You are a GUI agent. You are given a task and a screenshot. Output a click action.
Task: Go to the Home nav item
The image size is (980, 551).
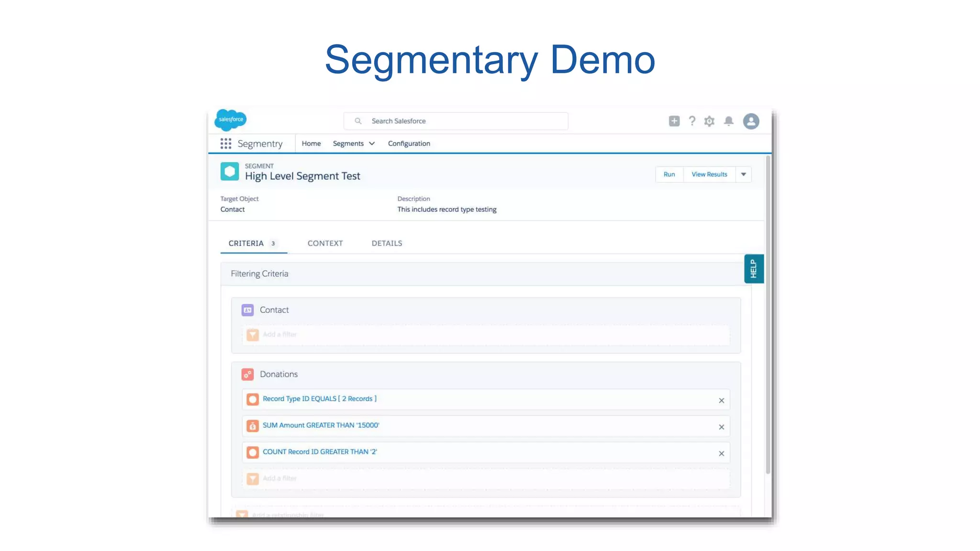coord(311,143)
